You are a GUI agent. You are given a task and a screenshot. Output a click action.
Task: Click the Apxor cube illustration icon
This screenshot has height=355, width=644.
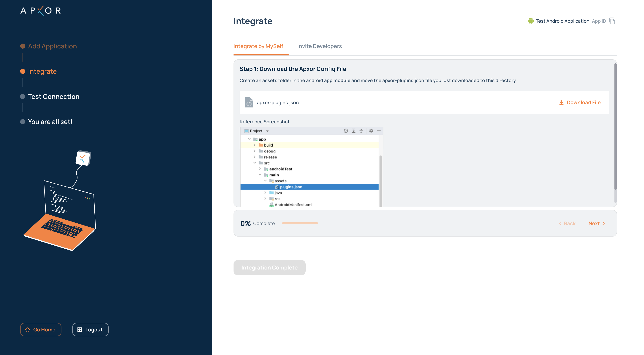(x=83, y=158)
